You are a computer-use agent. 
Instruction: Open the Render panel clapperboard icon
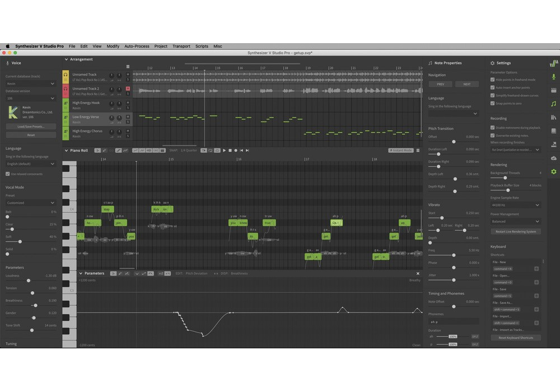(x=554, y=90)
